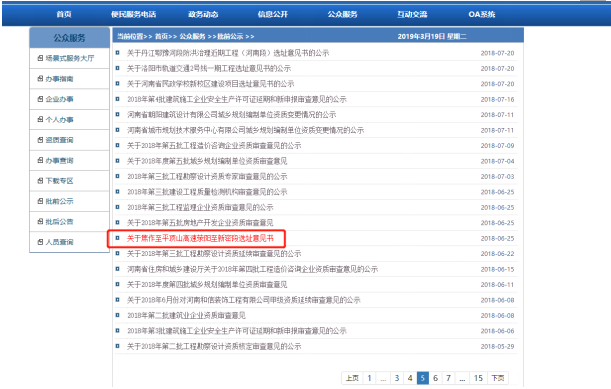
Task: Go to page 1 in pagination
Action: [x=369, y=378]
